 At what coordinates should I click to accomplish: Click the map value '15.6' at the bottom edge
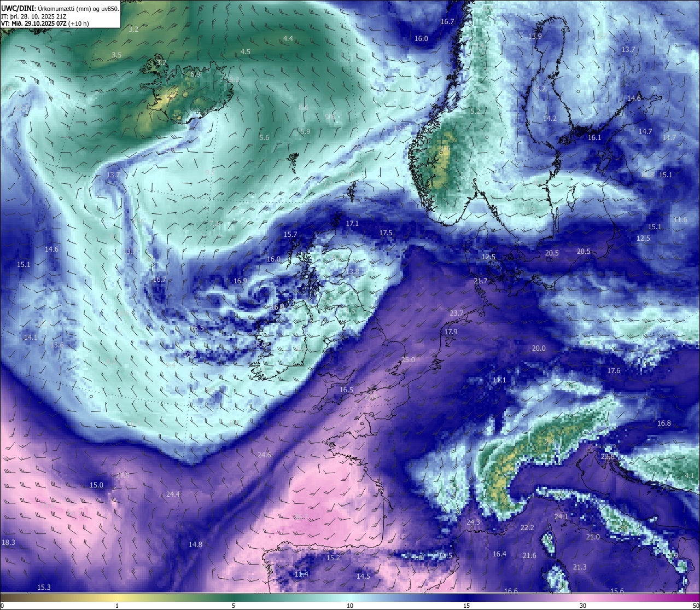click(x=617, y=591)
